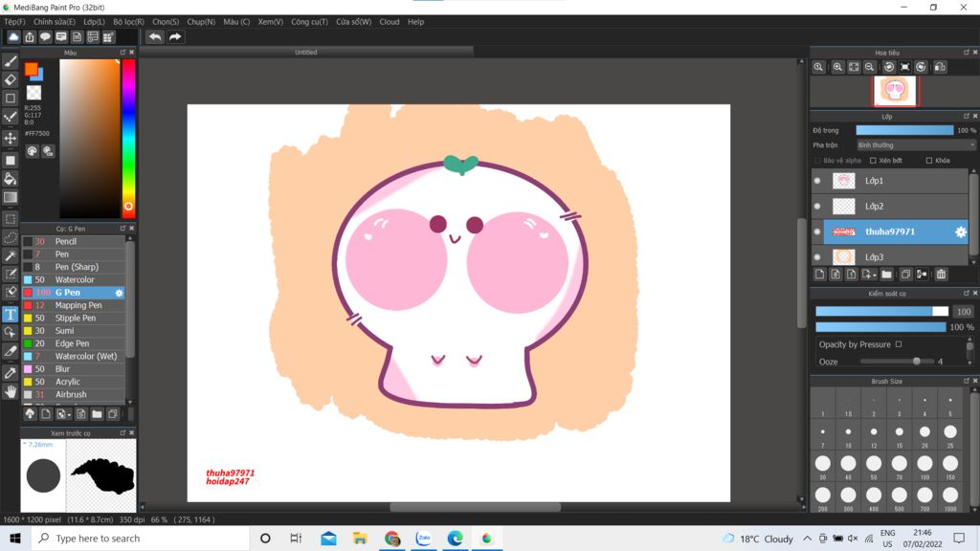This screenshot has height=551, width=980.
Task: Select the Gradient tool
Action: click(11, 197)
